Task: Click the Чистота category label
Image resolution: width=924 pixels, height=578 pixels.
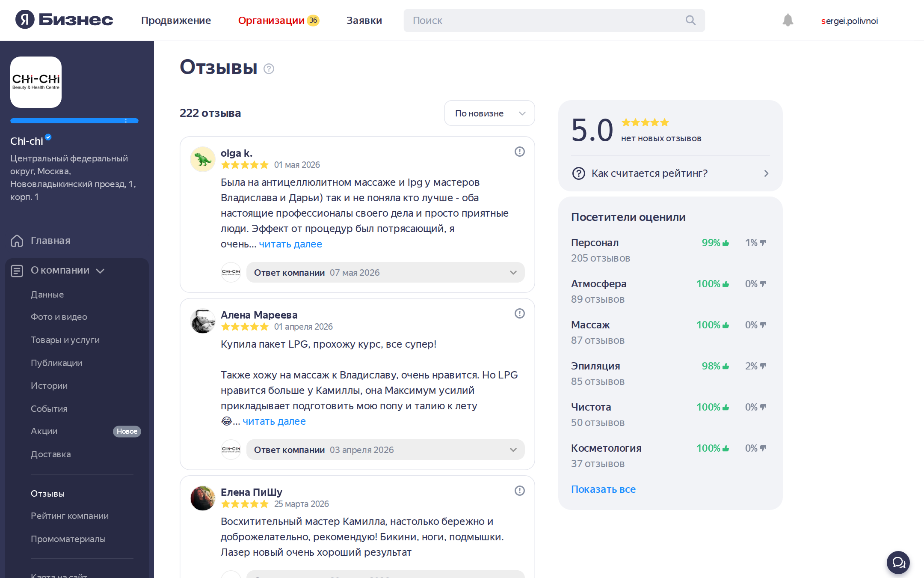Action: (591, 407)
